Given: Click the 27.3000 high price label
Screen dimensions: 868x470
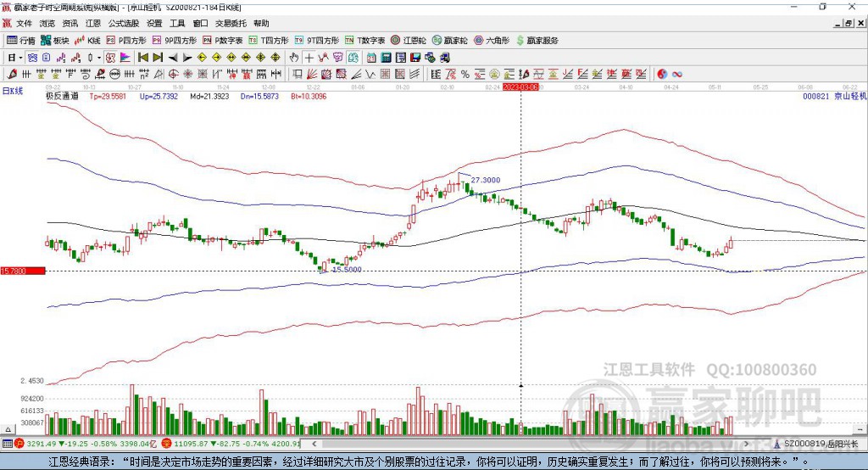Looking at the screenshot, I should pyautogui.click(x=486, y=180).
